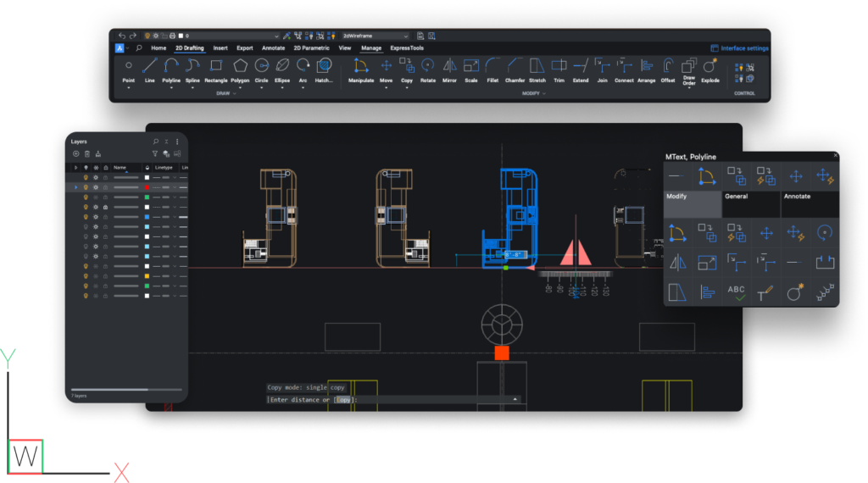Click the command line input field
This screenshot has height=483, width=868.
pyautogui.click(x=424, y=399)
